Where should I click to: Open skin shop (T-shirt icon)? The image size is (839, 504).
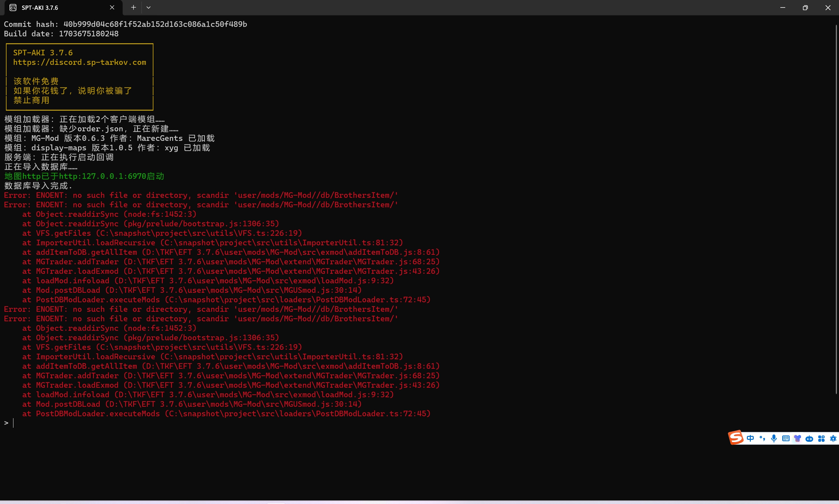[798, 439]
